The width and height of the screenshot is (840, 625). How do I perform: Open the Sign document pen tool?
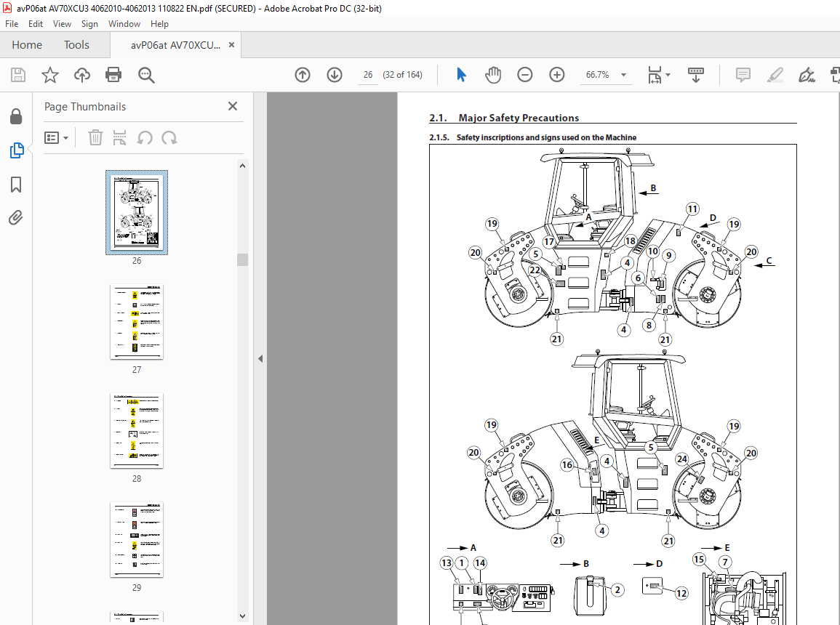click(807, 75)
